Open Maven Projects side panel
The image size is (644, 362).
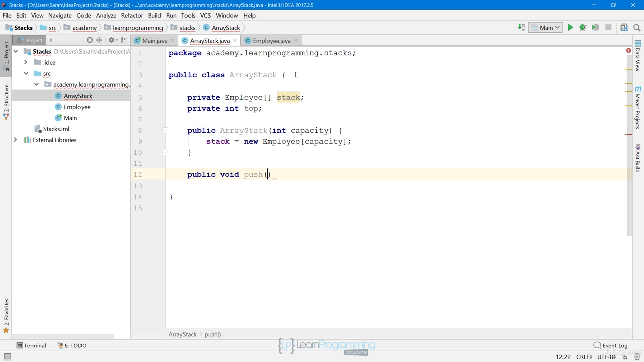coord(638,107)
